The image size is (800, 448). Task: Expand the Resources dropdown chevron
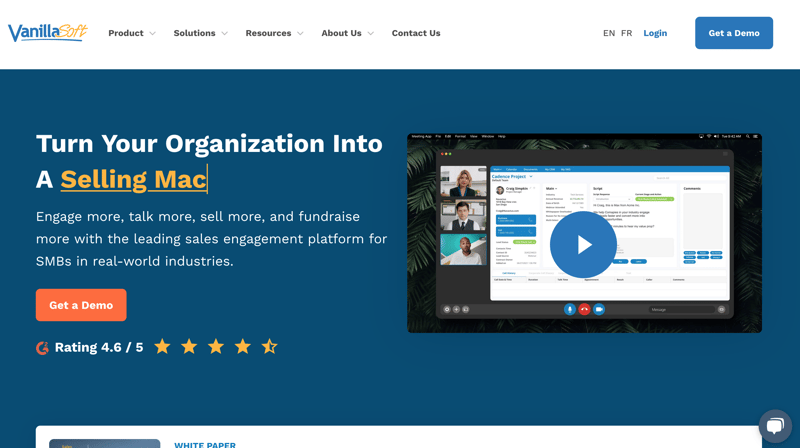[300, 34]
